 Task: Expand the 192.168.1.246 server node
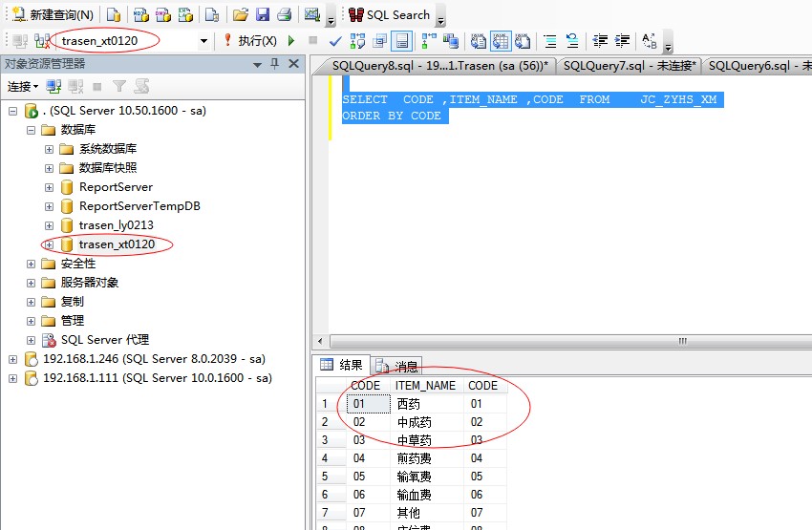click(x=12, y=359)
